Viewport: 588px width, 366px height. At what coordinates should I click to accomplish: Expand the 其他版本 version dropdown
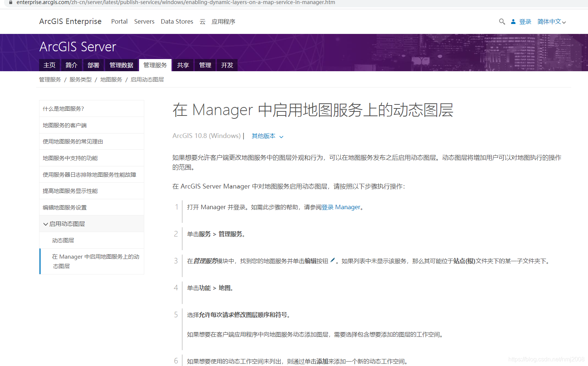pos(267,136)
